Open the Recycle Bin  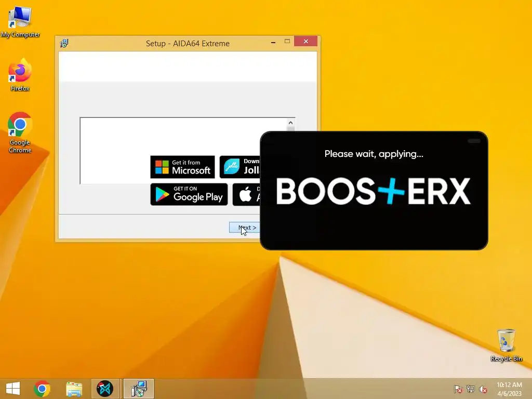point(506,345)
